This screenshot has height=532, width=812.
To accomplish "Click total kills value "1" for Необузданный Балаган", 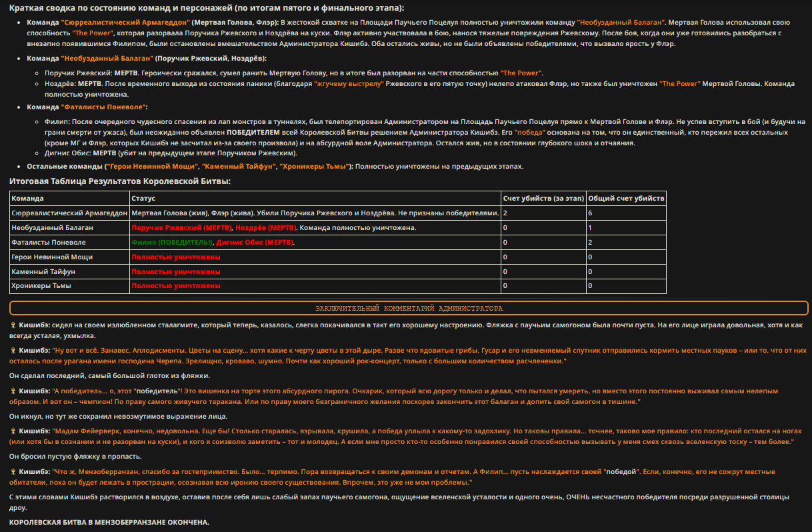I will pos(590,227).
